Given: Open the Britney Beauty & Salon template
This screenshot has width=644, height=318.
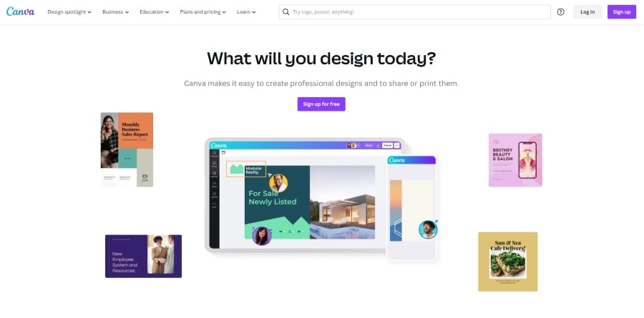Looking at the screenshot, I should coord(515,160).
